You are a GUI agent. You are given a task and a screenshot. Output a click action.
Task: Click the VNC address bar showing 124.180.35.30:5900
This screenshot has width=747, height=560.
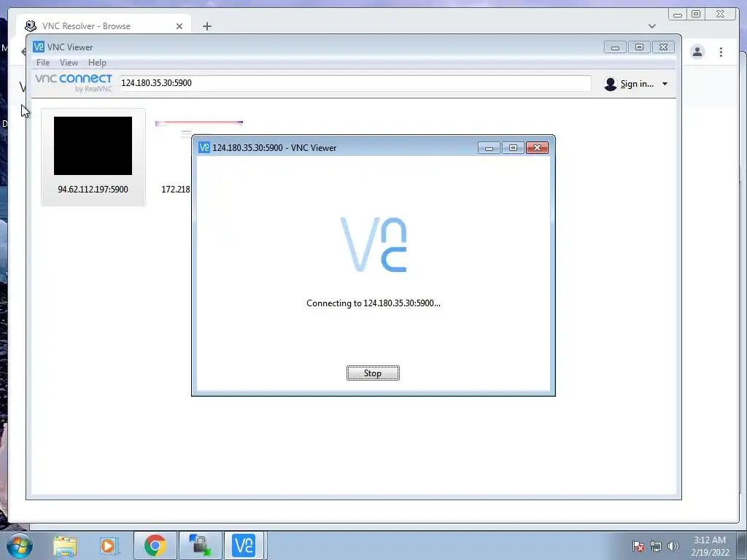coord(355,83)
